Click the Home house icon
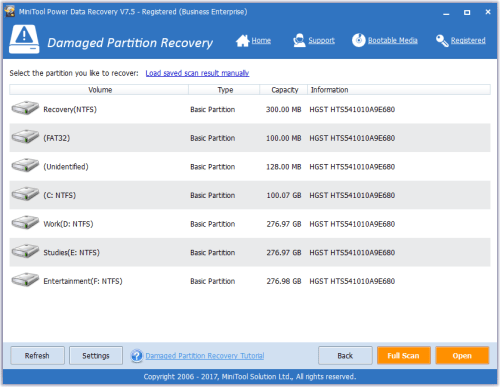The width and height of the screenshot is (500, 387). [242, 41]
